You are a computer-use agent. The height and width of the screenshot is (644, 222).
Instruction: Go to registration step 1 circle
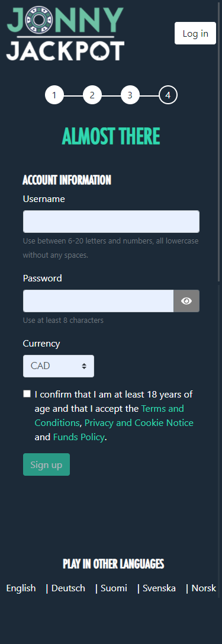[x=54, y=96]
